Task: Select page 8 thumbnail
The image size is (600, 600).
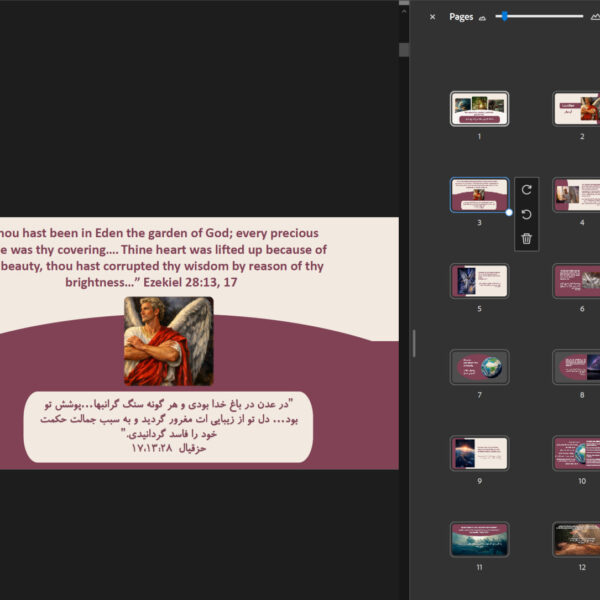Action: [577, 367]
